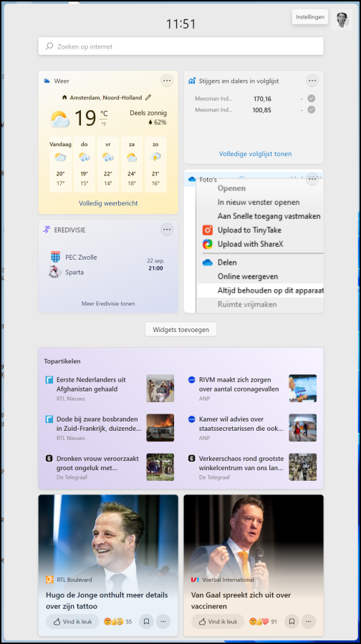This screenshot has height=644, width=361.
Task: Select Openen in the context menu
Action: [231, 188]
